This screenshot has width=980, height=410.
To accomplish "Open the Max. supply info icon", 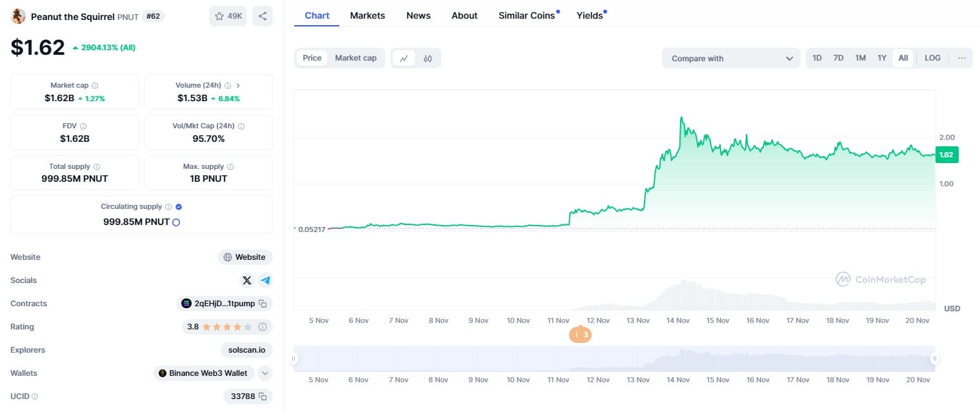I will click(230, 166).
